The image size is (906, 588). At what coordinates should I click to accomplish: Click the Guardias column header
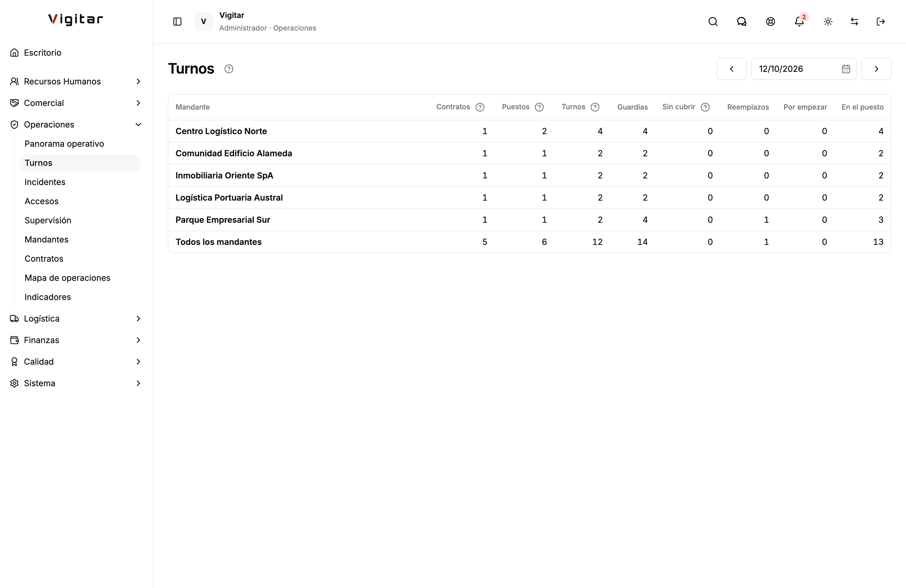[x=632, y=107]
